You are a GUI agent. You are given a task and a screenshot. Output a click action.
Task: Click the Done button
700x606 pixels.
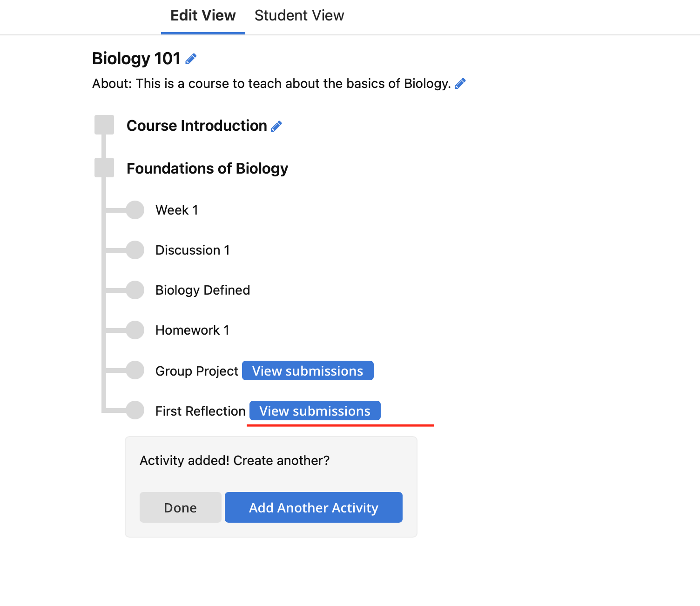coord(181,507)
